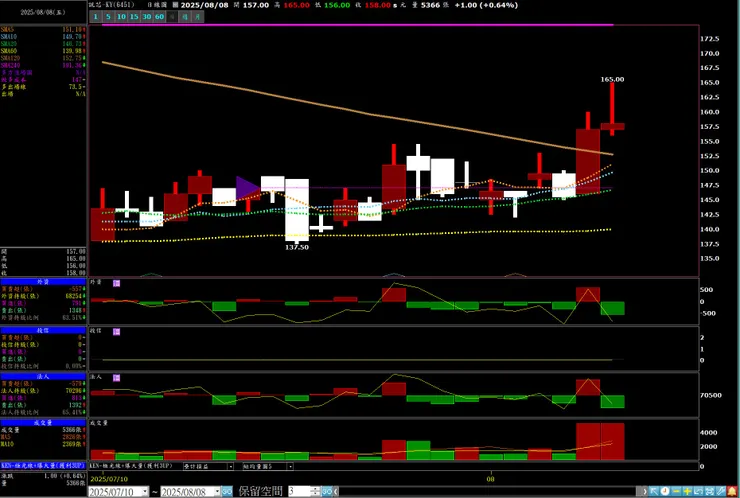Click the SMA10 legend row
740x498 pixels.
point(43,36)
